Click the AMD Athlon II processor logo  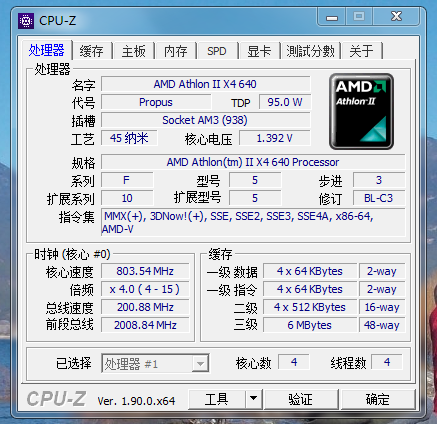(361, 112)
